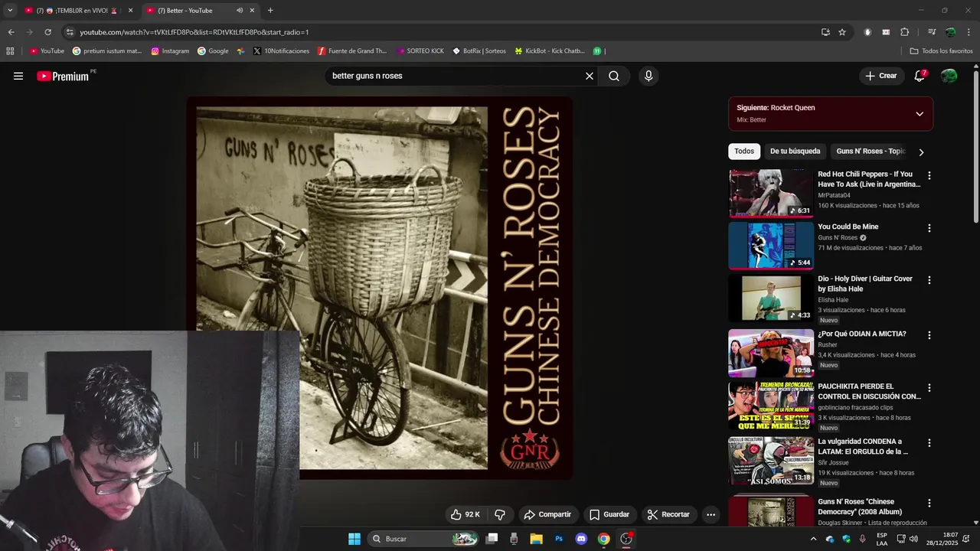
Task: Like the video showing 92 K
Action: [465, 514]
